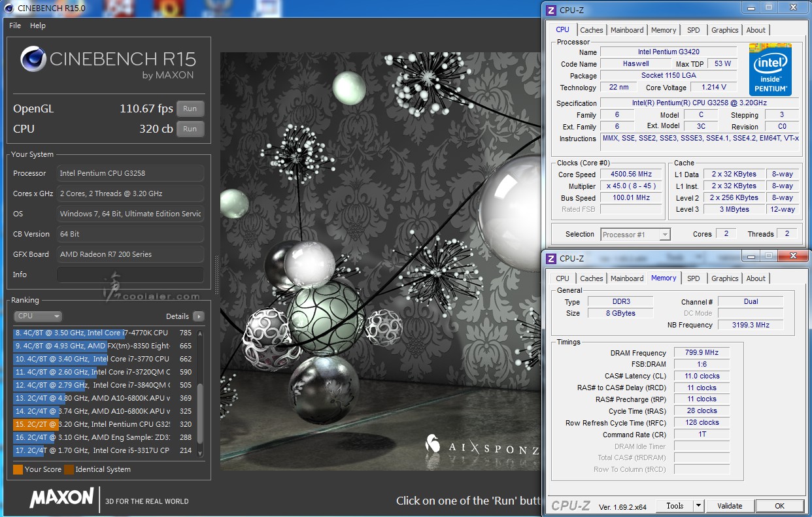Click the Cinebench R15 logo sphere

tap(33, 59)
